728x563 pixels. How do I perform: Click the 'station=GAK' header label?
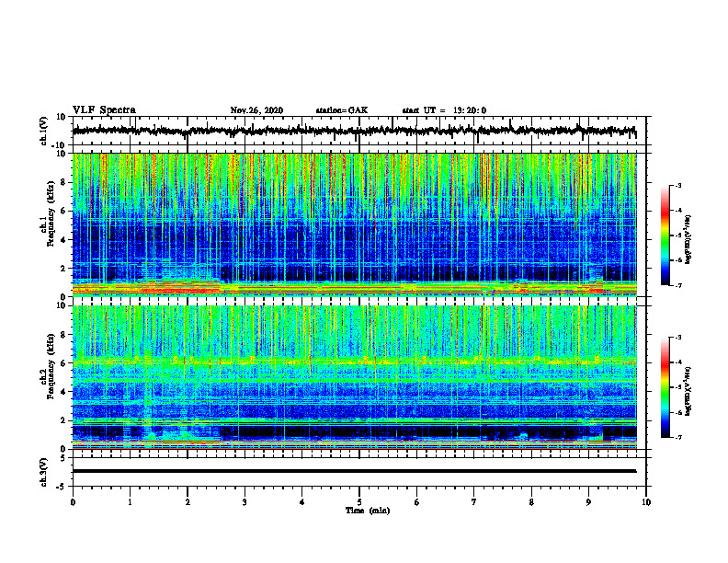point(342,110)
